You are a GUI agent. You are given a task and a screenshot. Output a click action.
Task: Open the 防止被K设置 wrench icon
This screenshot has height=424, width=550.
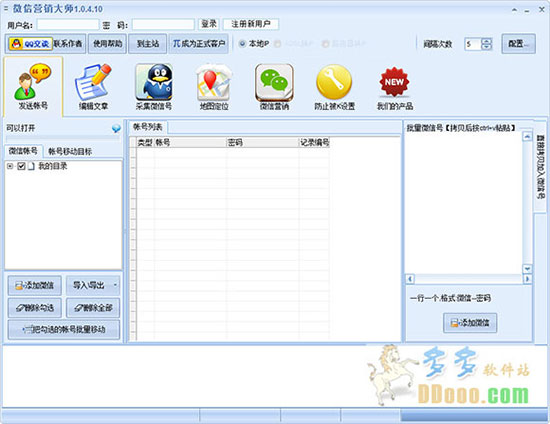coord(334,86)
